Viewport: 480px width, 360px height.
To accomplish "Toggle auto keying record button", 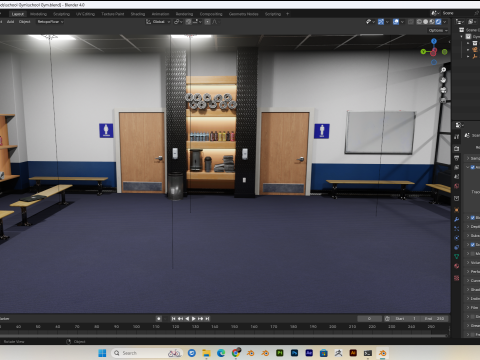I will (159, 319).
